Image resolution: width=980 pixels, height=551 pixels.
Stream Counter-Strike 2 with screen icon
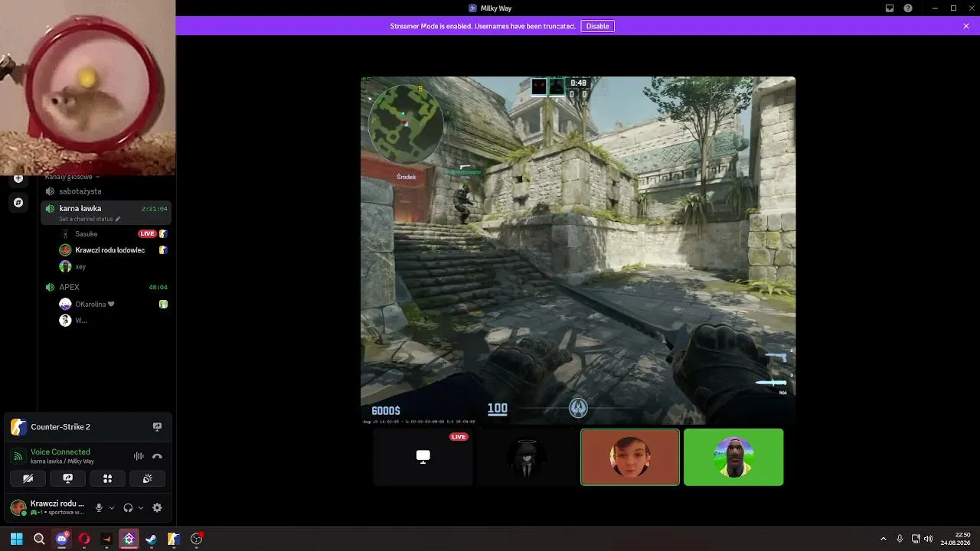coord(157,427)
